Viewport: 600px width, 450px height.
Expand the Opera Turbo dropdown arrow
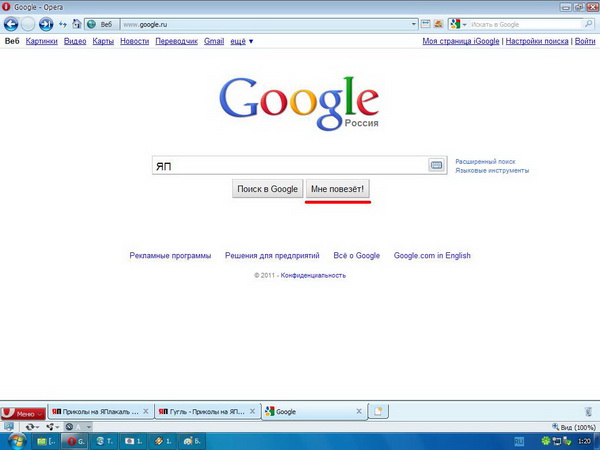(x=88, y=427)
